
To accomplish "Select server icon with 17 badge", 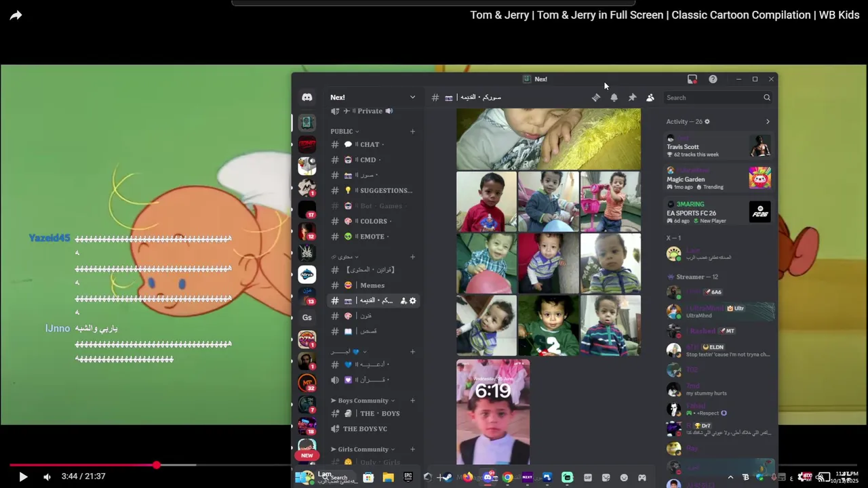I will click(307, 209).
